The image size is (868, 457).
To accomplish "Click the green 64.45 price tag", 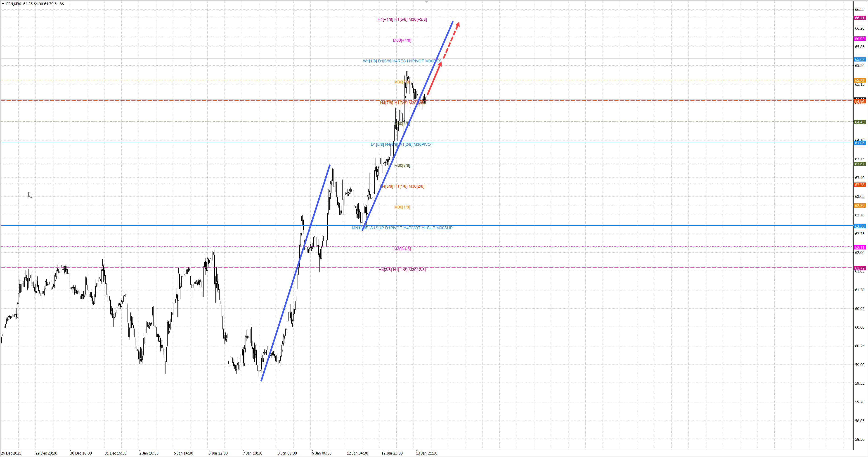I will pos(859,122).
